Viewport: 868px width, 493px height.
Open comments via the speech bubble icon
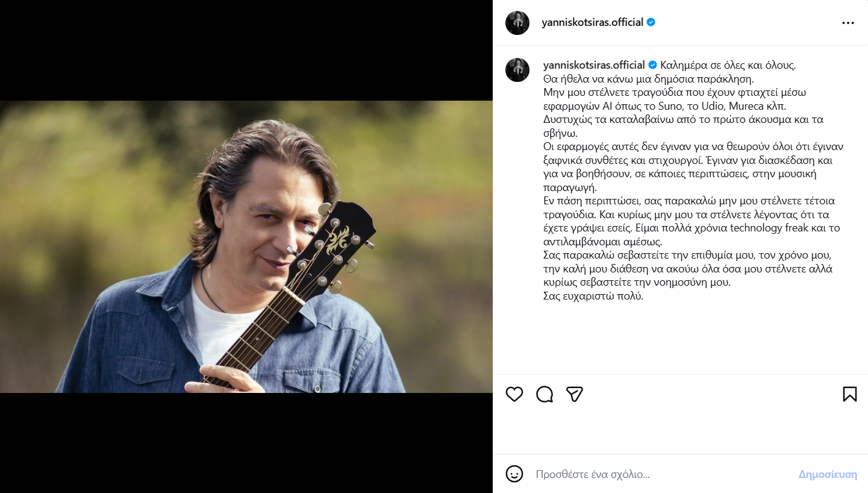point(545,394)
